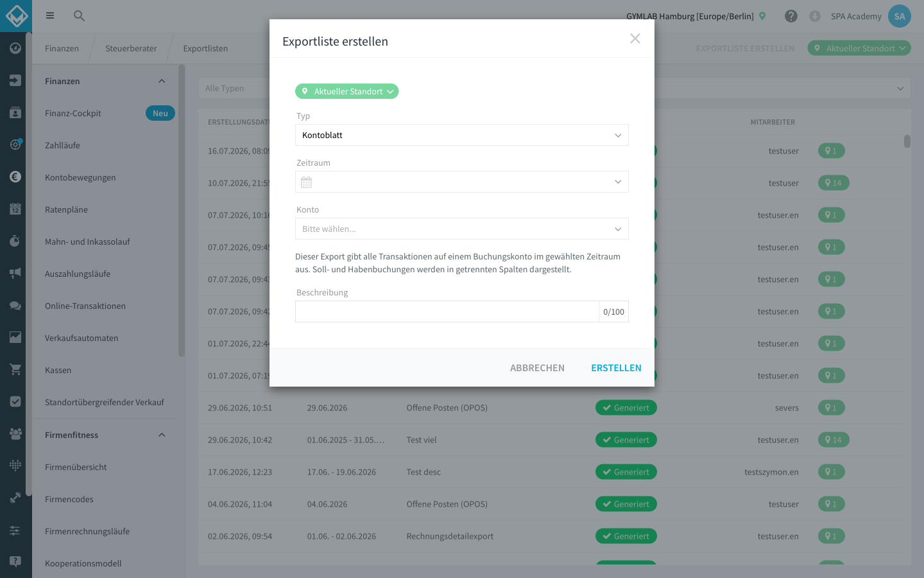
Task: Open the Typ dropdown showing Kontoblatt
Action: pyautogui.click(x=462, y=135)
